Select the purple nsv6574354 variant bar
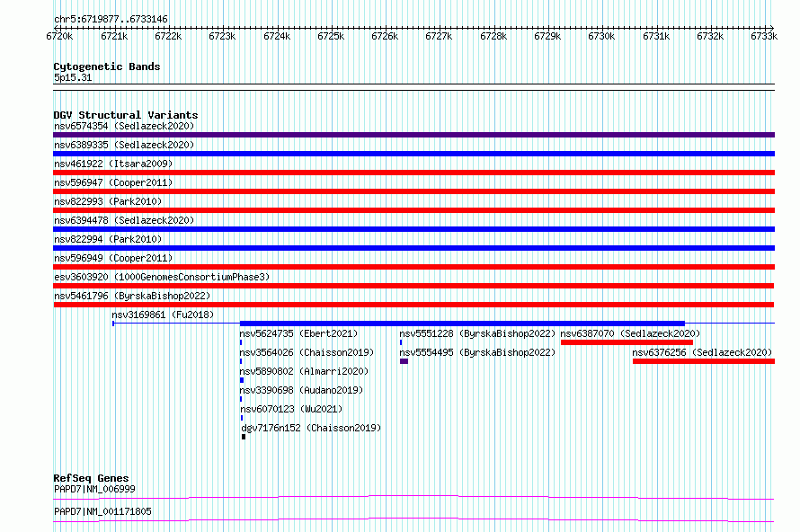 413,135
